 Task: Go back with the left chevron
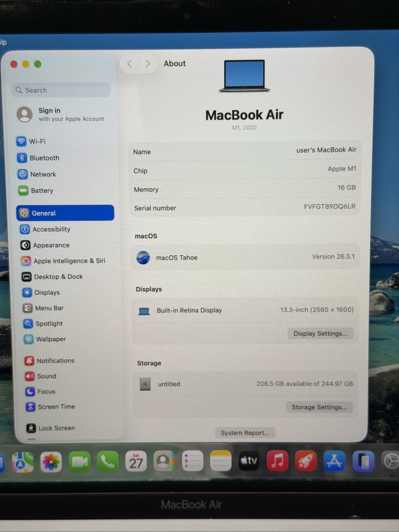(x=130, y=64)
